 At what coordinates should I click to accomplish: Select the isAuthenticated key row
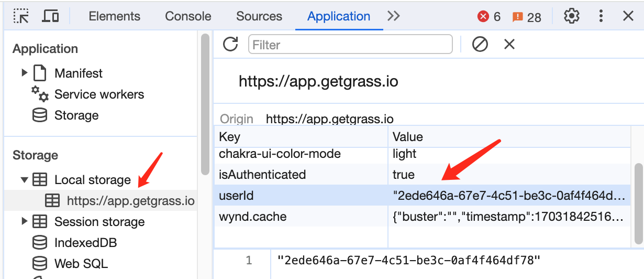tap(262, 174)
